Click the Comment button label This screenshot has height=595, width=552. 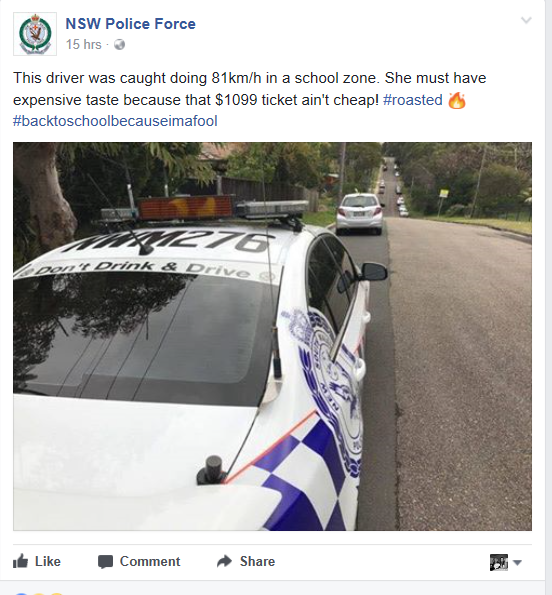tap(150, 562)
